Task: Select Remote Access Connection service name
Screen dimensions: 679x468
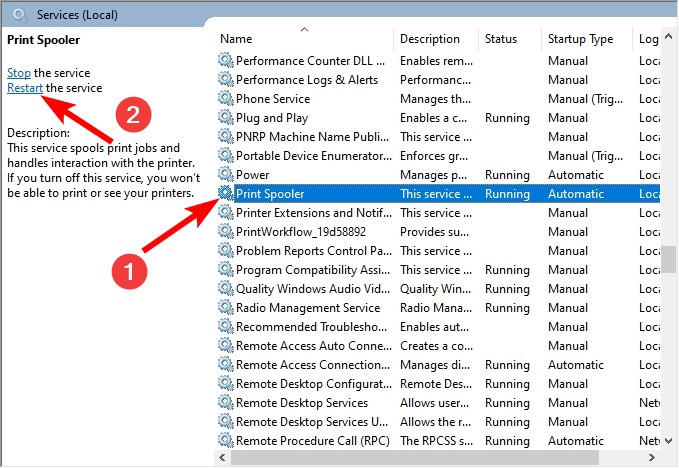Action: click(x=313, y=365)
